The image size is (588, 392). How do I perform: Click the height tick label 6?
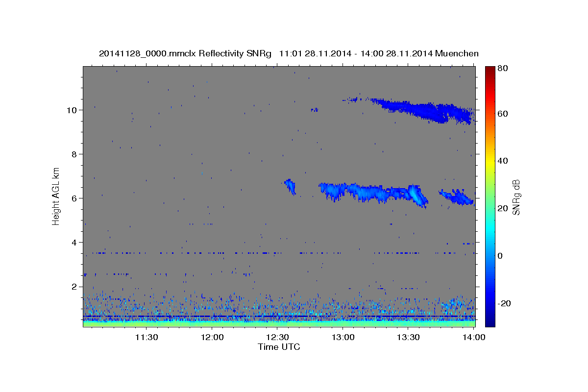coord(75,198)
